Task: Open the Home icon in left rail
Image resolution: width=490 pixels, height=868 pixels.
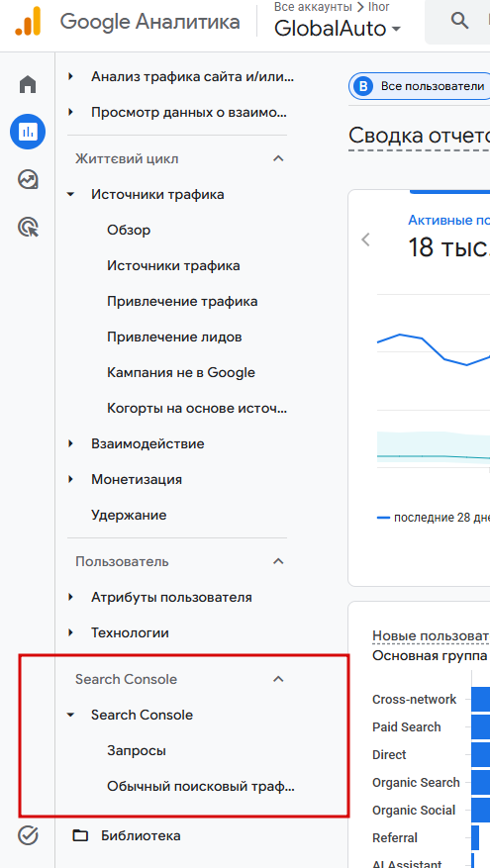Action: tap(28, 85)
